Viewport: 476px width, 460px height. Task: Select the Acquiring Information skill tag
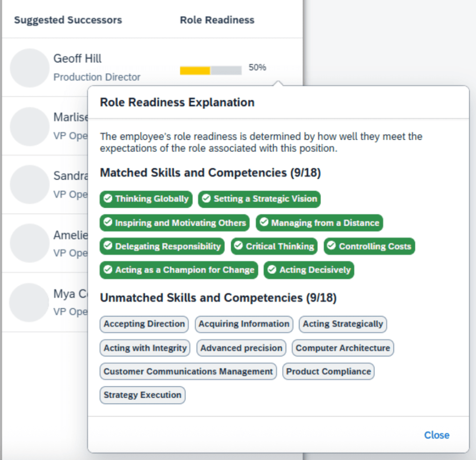[x=244, y=324]
